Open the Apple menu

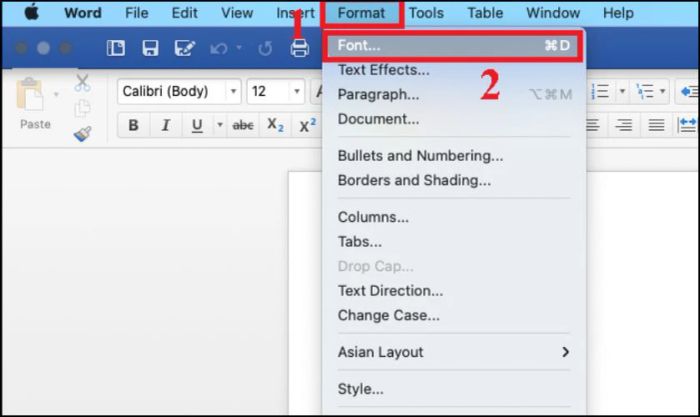point(32,12)
